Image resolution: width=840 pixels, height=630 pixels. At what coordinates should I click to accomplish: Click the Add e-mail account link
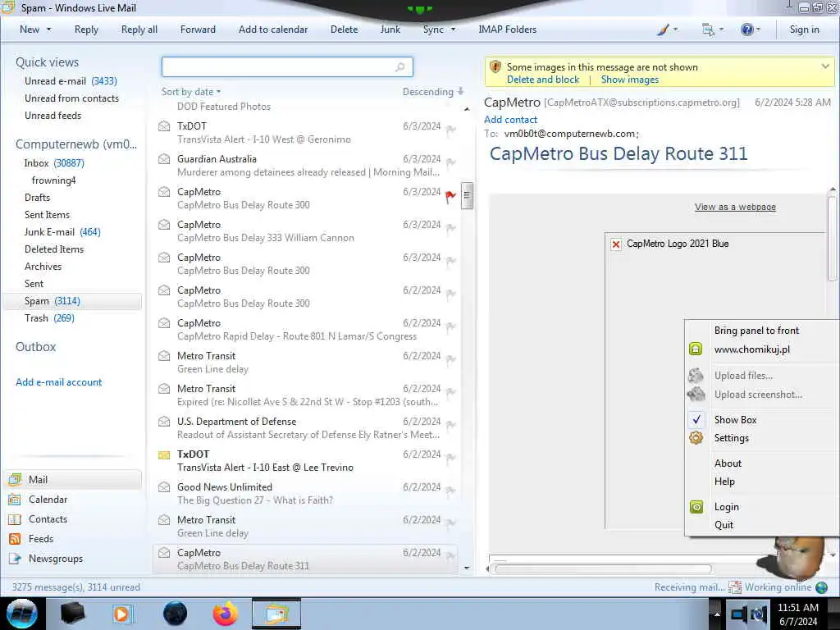click(58, 382)
